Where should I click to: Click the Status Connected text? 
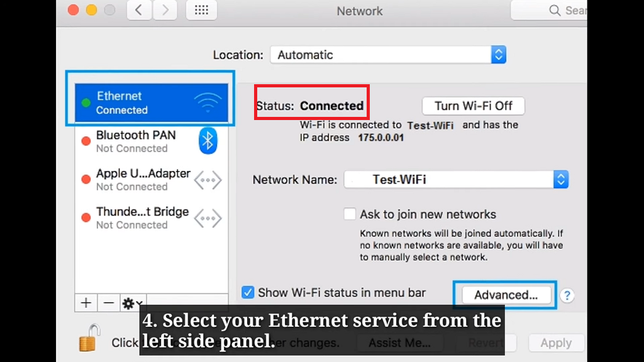click(310, 106)
